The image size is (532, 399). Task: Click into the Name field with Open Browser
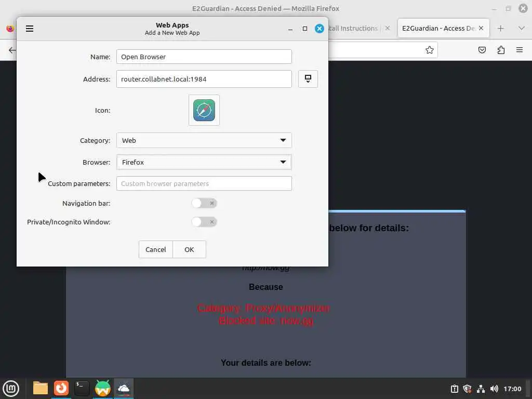coord(204,57)
